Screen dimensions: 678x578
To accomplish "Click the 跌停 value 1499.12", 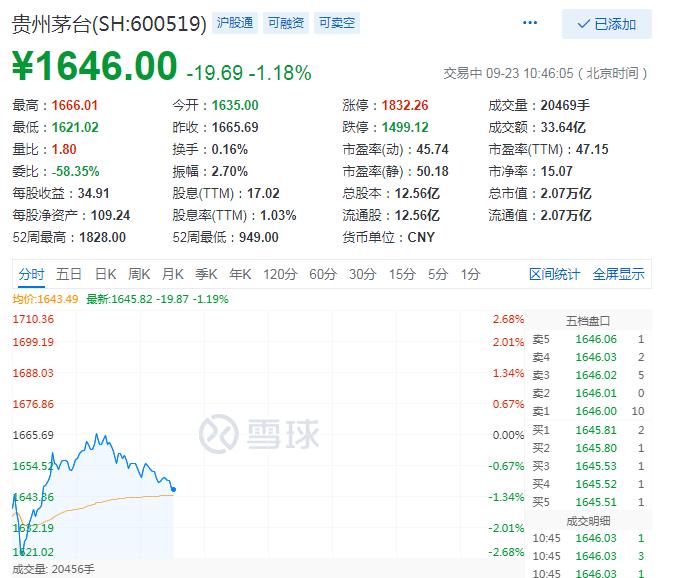I will click(x=405, y=127).
